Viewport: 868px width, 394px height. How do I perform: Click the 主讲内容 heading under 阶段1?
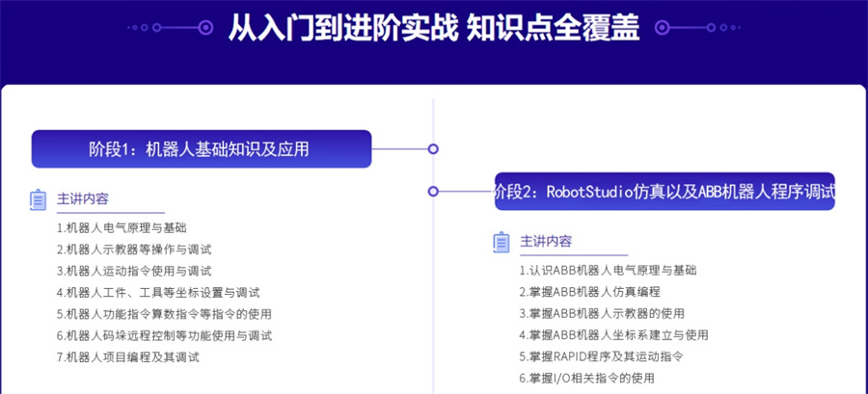(83, 199)
